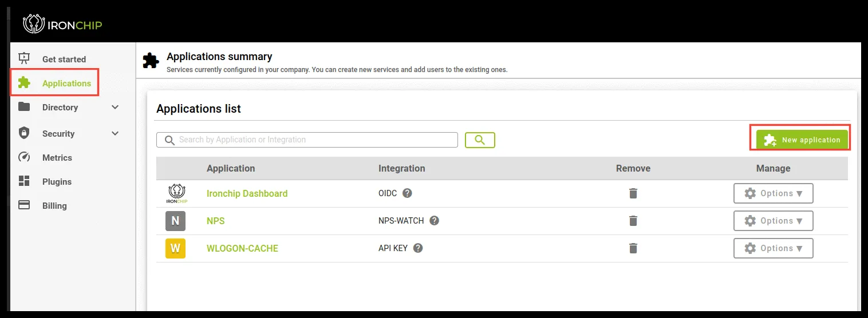Click the Search by Application input field
The height and width of the screenshot is (318, 868).
tap(307, 140)
